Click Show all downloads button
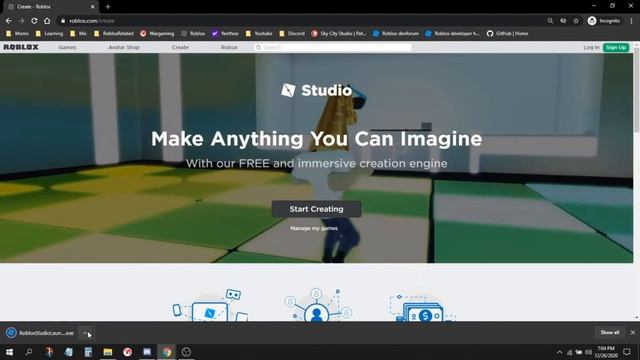 [610, 333]
